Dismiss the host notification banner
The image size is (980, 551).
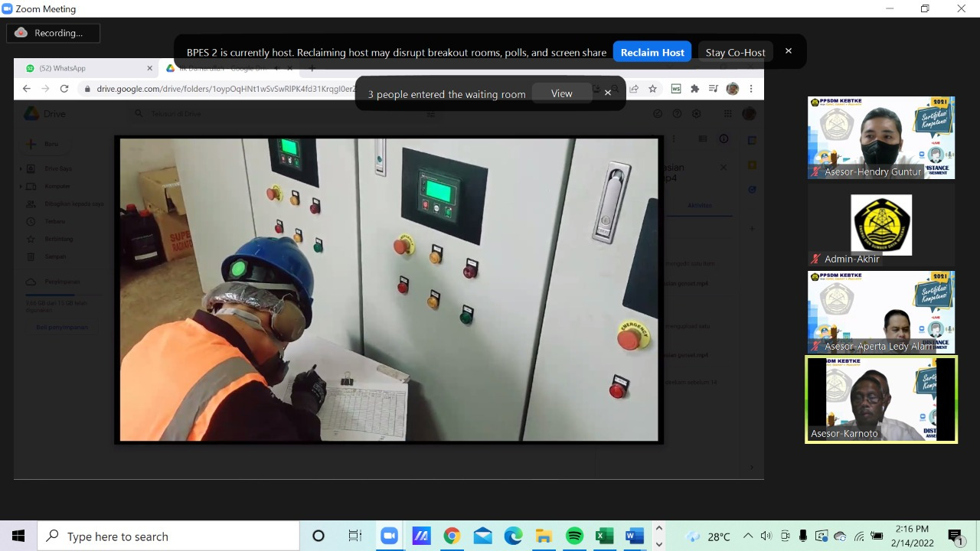789,51
